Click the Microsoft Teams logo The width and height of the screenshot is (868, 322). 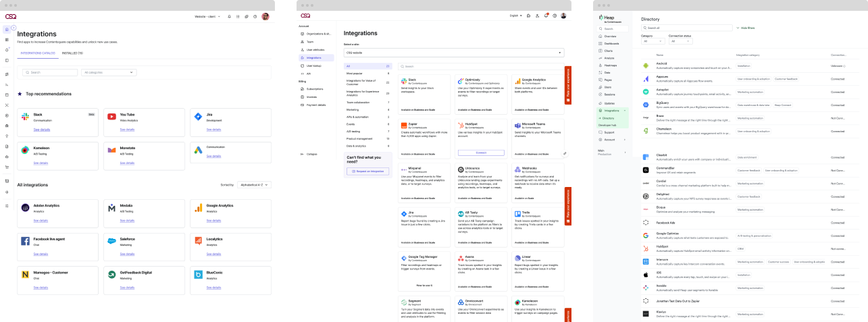[517, 125]
